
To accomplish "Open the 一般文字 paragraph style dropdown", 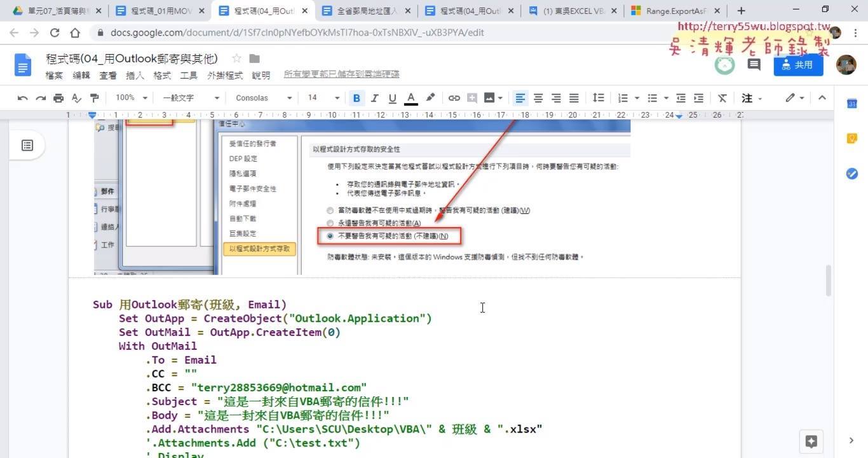I will (191, 98).
